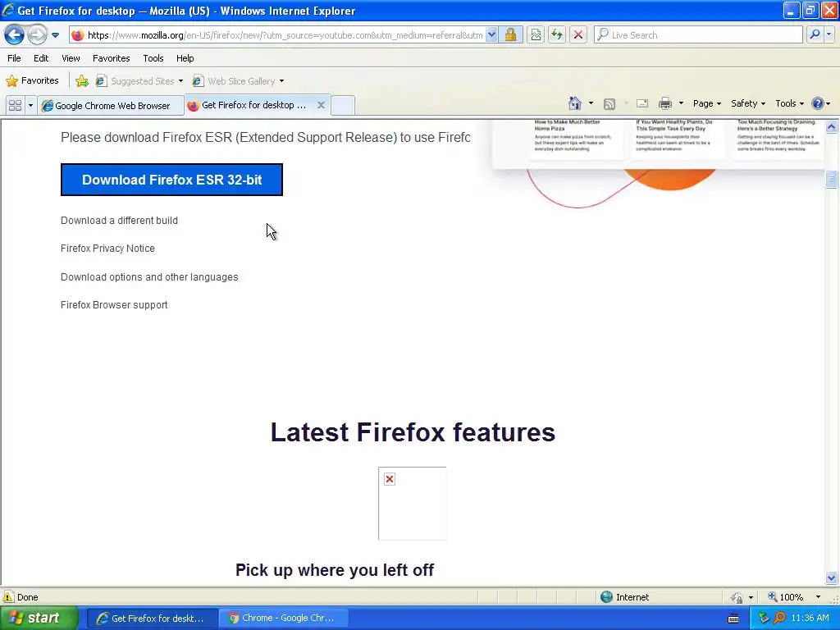Click the orange magnifier tray icon
The image size is (840, 630).
click(x=779, y=619)
